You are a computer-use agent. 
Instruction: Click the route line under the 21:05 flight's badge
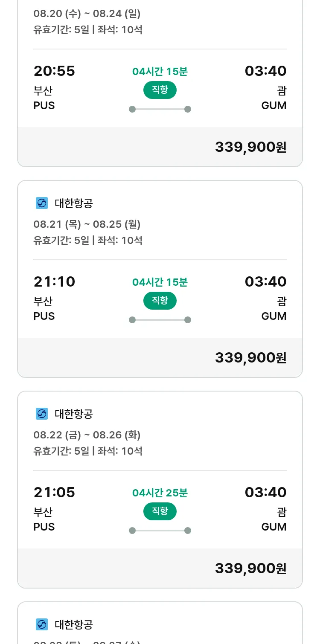pyautogui.click(x=160, y=531)
